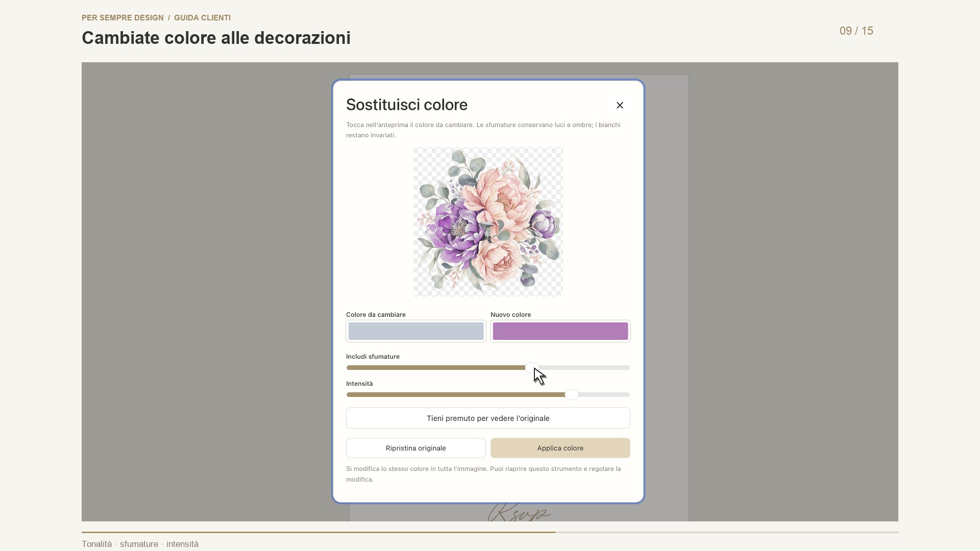Click the Intensità slider handle
980x551 pixels.
[572, 395]
